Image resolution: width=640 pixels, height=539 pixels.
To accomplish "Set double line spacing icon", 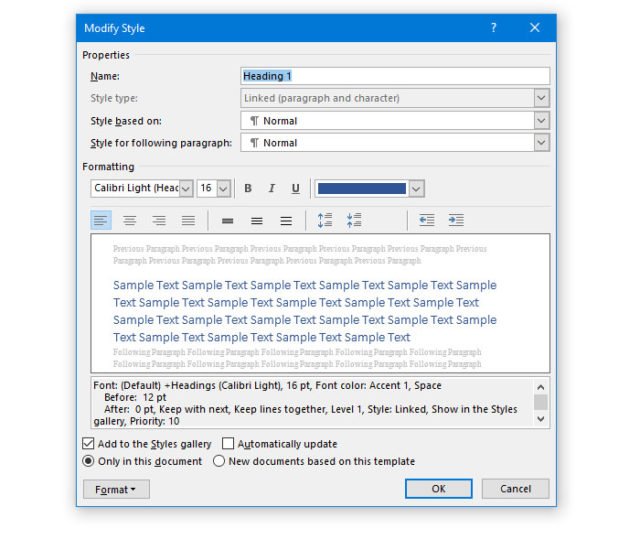I will tap(286, 221).
